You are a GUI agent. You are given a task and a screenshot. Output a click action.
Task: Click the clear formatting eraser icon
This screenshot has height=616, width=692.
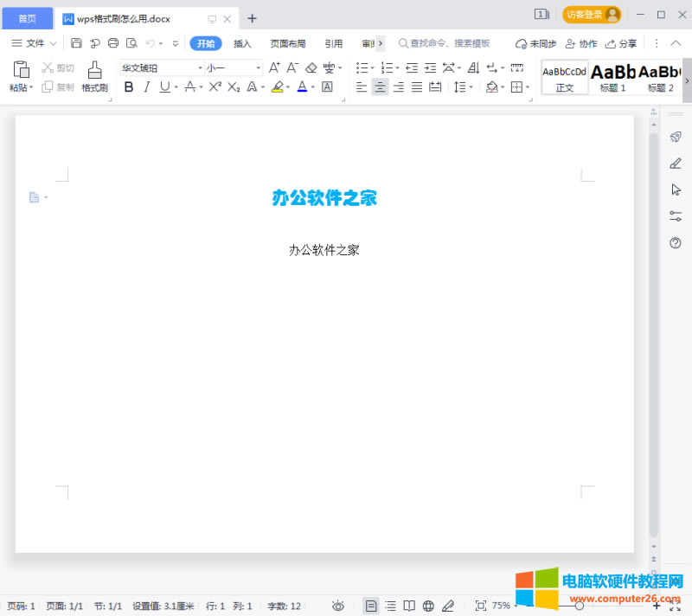point(311,67)
